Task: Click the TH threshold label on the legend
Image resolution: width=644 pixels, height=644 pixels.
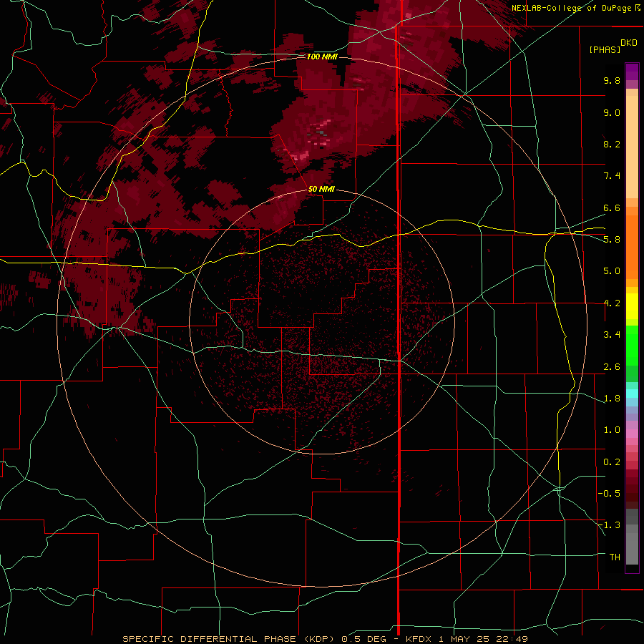Action: click(x=615, y=557)
